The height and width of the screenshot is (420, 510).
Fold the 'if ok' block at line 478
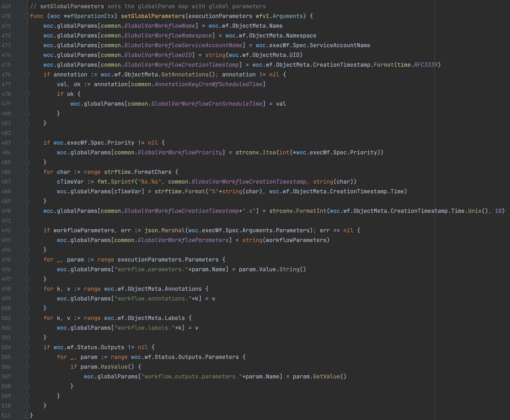click(x=27, y=94)
